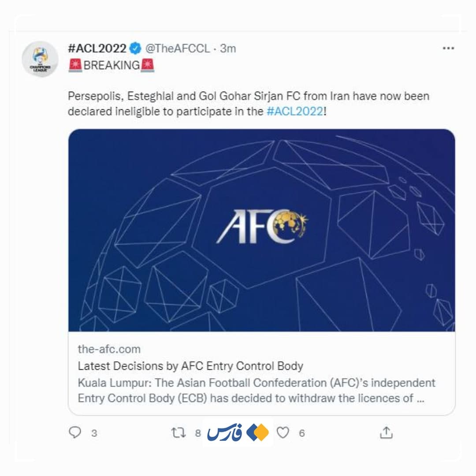This screenshot has height=476, width=476.
Task: Click the blue verified badge
Action: 136,48
